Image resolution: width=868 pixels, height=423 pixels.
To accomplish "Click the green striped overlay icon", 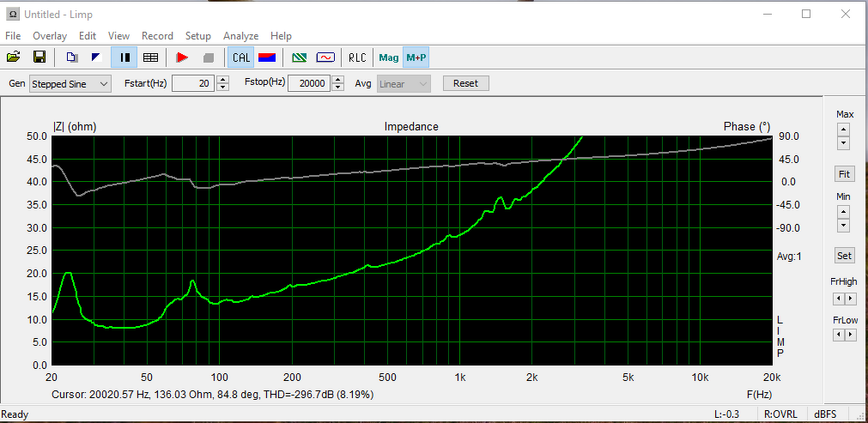I will click(300, 57).
